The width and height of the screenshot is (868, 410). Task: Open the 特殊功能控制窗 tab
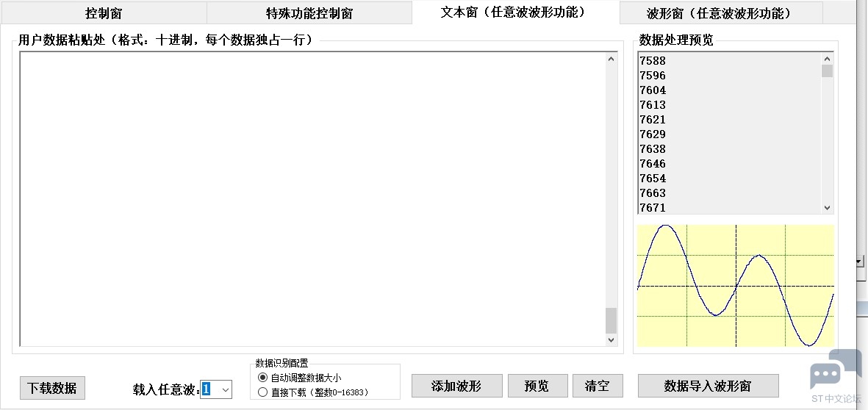pos(309,12)
